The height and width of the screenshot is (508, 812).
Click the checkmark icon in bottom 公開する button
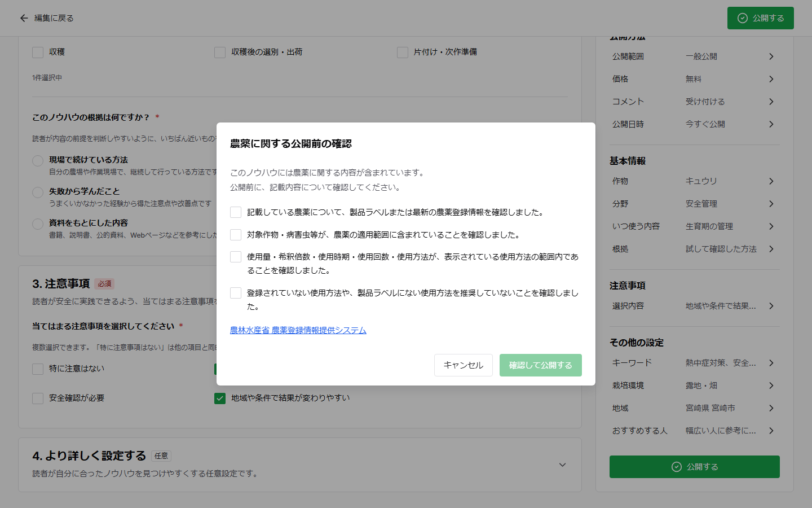click(677, 467)
